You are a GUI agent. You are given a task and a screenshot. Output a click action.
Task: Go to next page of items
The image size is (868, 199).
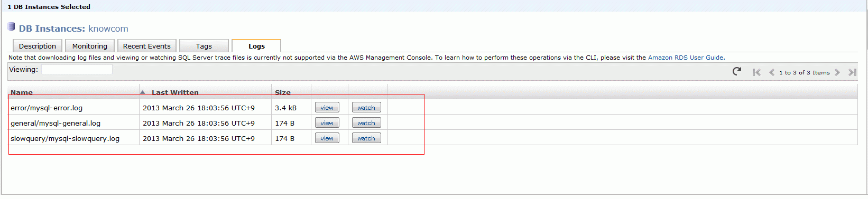(837, 72)
